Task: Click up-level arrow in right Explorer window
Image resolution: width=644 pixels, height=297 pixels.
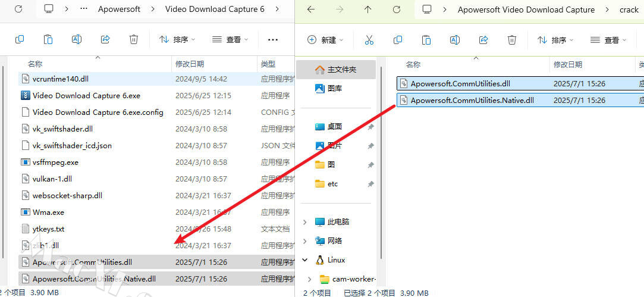Action: point(367,10)
